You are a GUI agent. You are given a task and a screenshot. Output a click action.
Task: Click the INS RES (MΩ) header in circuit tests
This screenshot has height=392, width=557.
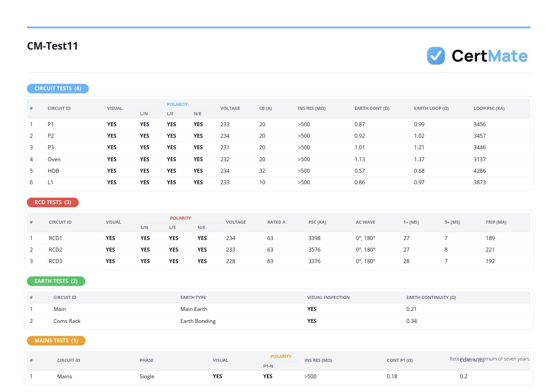coord(312,109)
